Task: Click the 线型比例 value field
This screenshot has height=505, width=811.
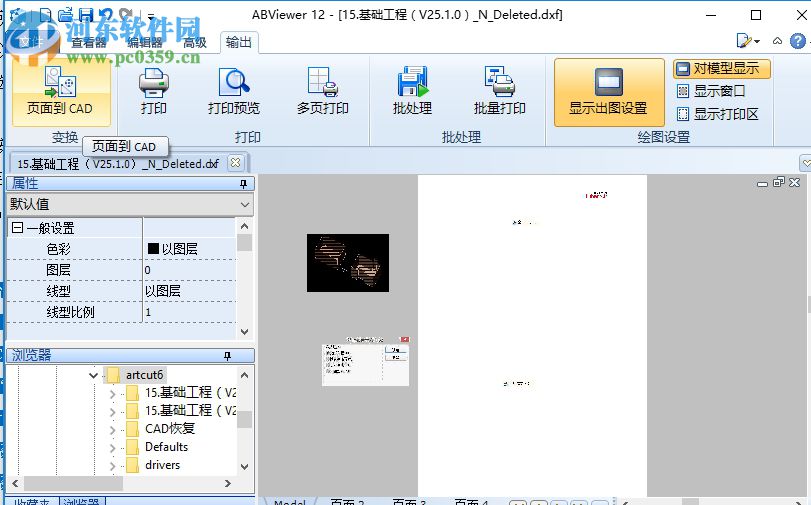Action: pos(189,312)
